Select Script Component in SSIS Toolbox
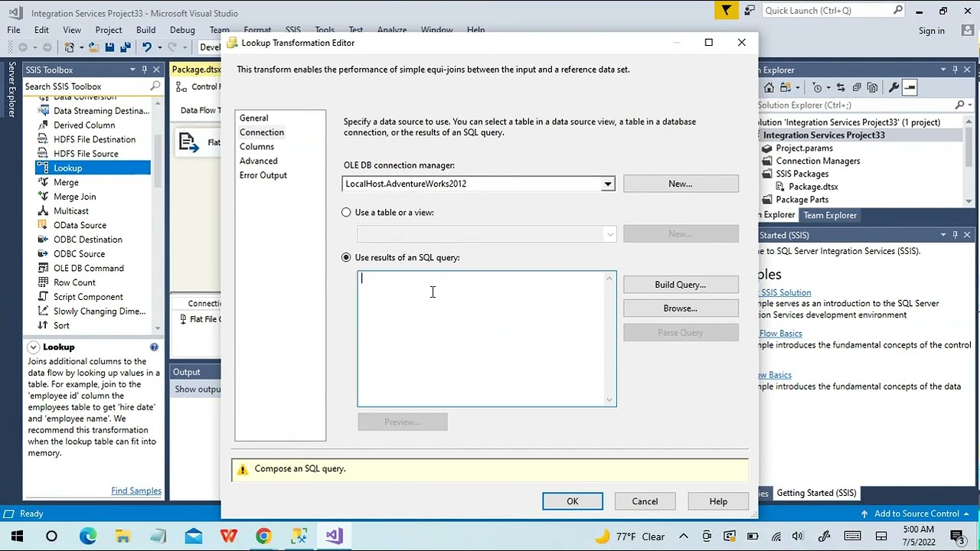 87,297
